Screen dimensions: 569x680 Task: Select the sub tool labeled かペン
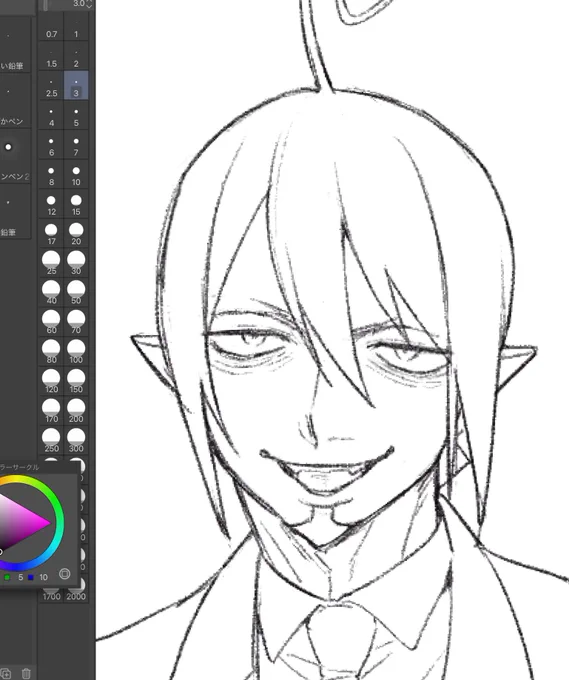pos(15,101)
